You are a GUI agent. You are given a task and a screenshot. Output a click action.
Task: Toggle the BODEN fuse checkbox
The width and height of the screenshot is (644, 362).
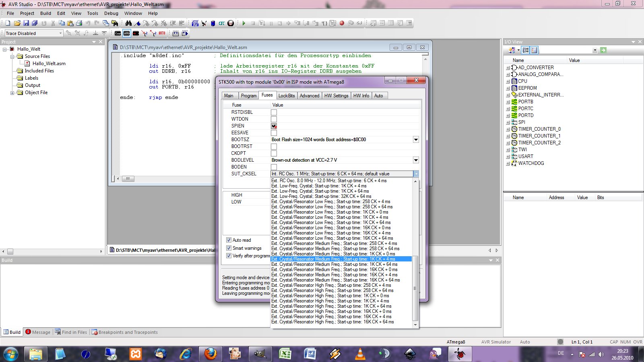[x=274, y=167]
